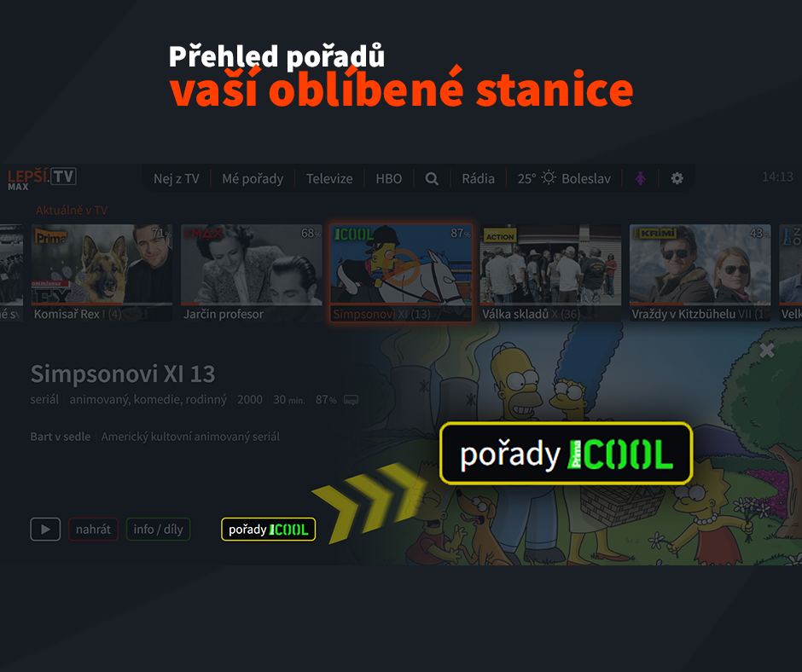Switch to Mé pořady tab
The width and height of the screenshot is (802, 672).
tap(253, 178)
